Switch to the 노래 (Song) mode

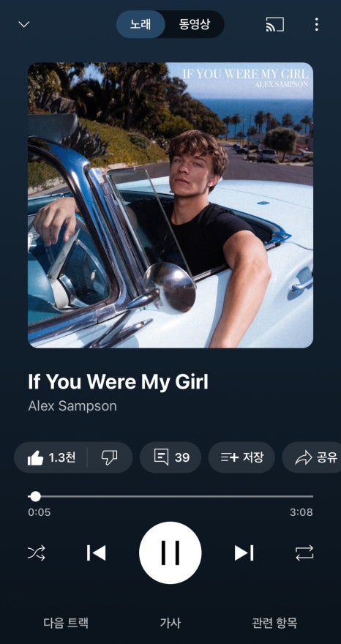pos(141,24)
